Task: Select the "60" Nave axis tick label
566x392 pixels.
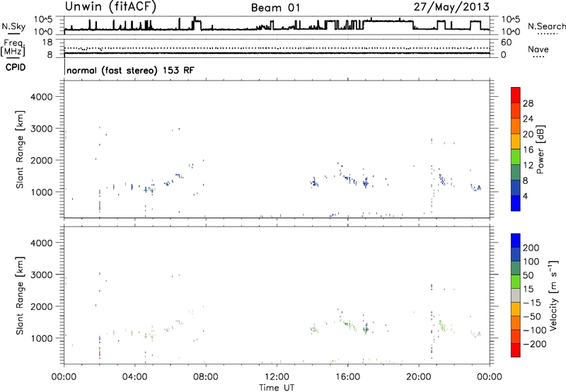Action: tap(506, 42)
